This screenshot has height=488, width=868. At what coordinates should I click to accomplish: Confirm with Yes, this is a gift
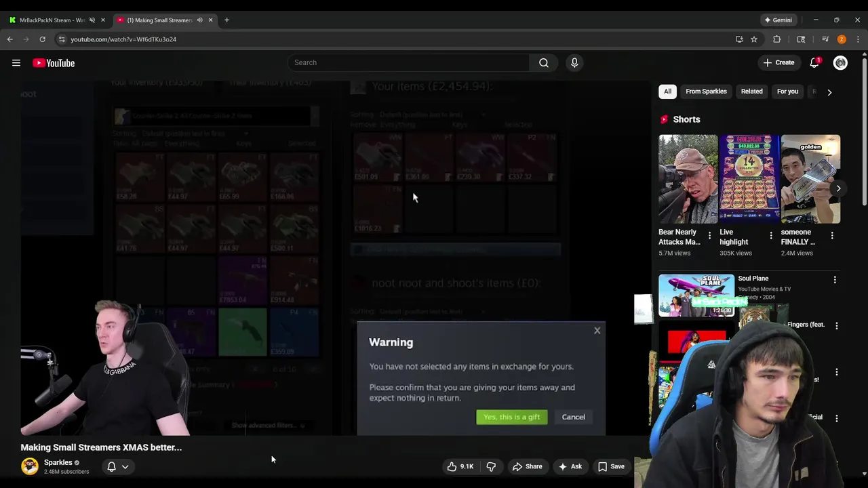pos(512,417)
